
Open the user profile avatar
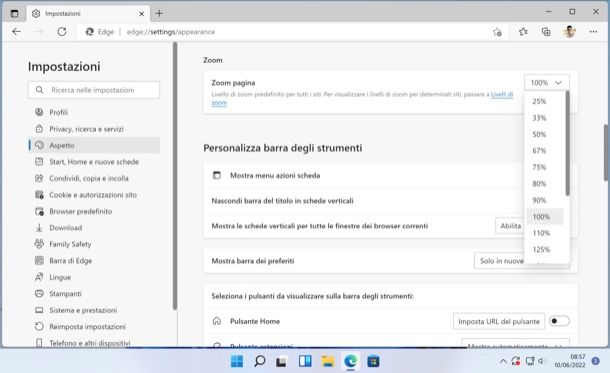tap(570, 32)
